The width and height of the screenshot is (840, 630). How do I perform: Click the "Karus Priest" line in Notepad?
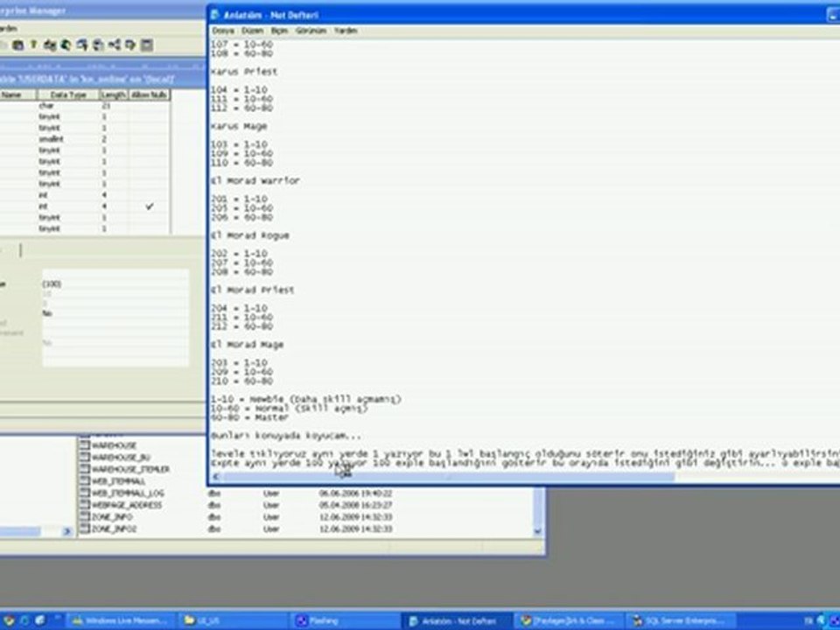pyautogui.click(x=244, y=71)
